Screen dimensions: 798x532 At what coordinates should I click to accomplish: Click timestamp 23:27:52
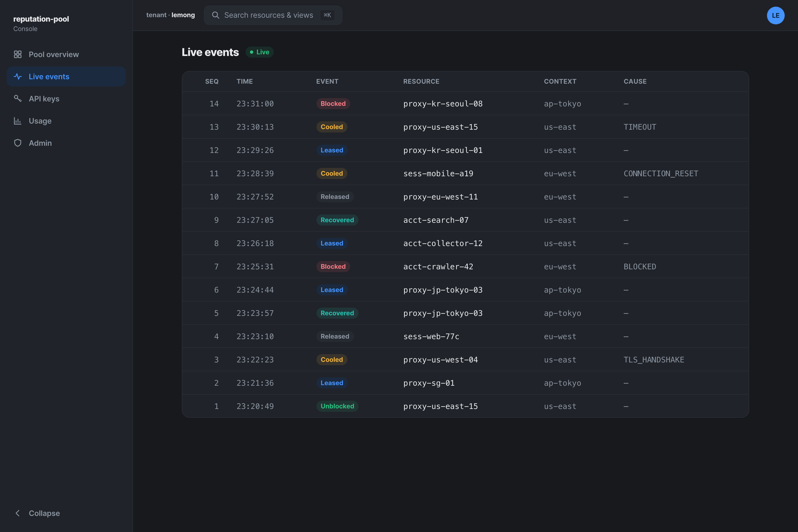coord(255,197)
